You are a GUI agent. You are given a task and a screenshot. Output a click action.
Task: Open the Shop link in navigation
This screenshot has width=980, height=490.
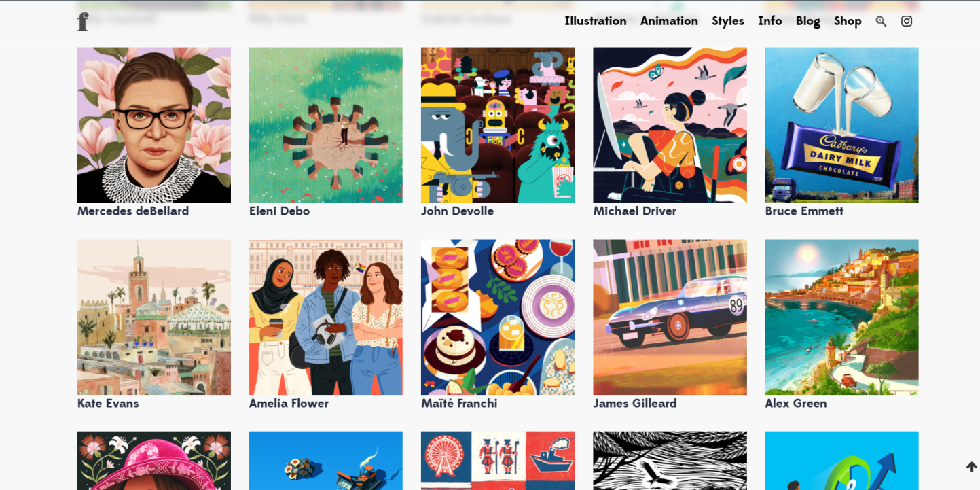(x=848, y=21)
